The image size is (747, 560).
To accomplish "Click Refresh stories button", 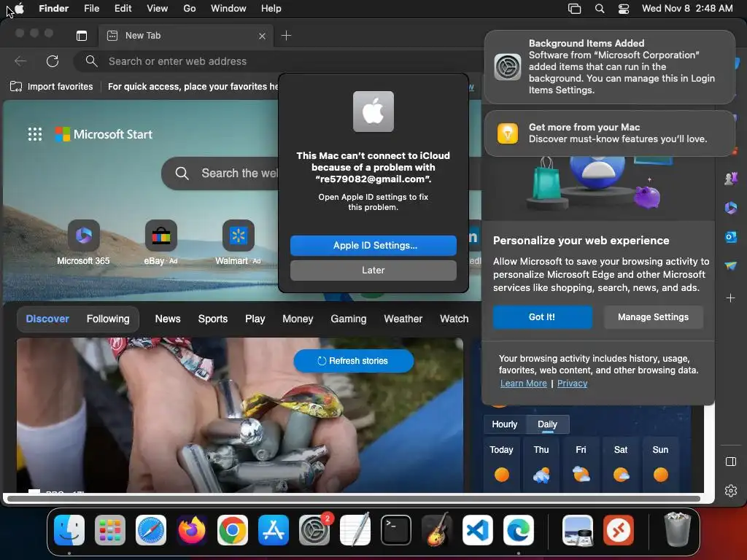I will (x=353, y=361).
